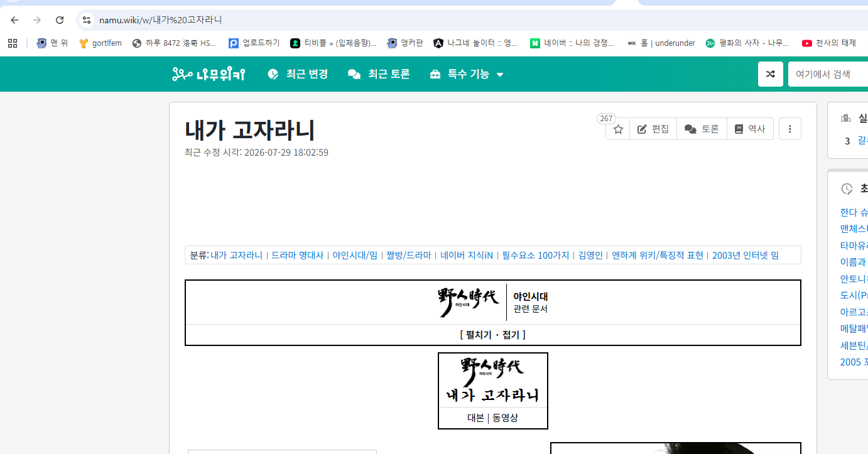The height and width of the screenshot is (454, 868).
Task: Open the Chrome apps grid shortcut
Action: click(12, 43)
